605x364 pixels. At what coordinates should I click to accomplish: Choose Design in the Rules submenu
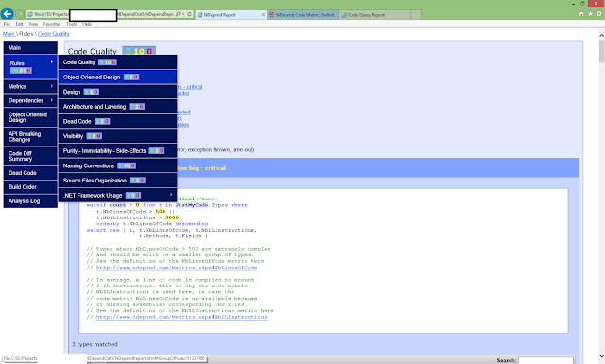coord(117,92)
